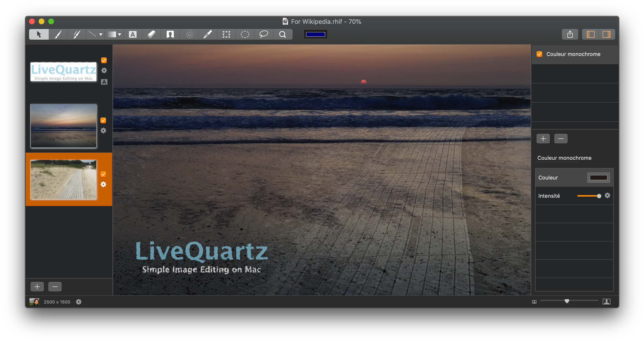Click the photo browser icon in status bar

(x=34, y=302)
